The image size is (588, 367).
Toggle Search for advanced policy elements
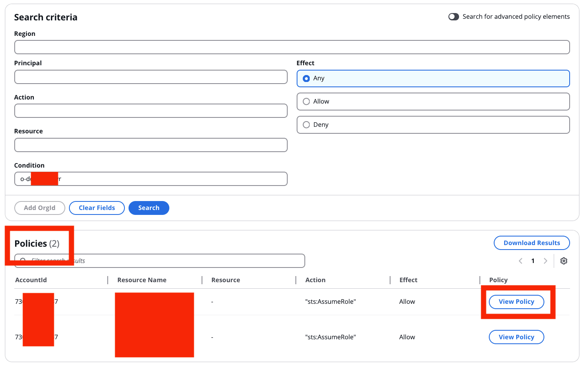(454, 17)
